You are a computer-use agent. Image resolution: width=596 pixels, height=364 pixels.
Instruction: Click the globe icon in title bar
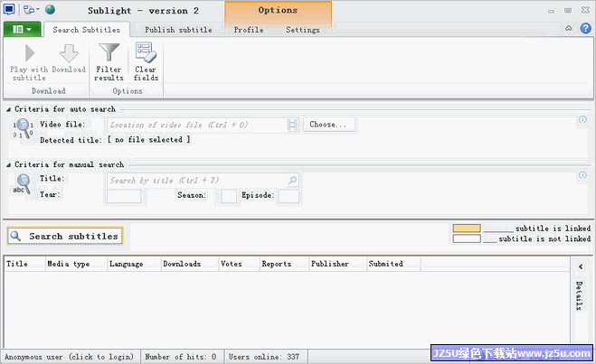50,10
